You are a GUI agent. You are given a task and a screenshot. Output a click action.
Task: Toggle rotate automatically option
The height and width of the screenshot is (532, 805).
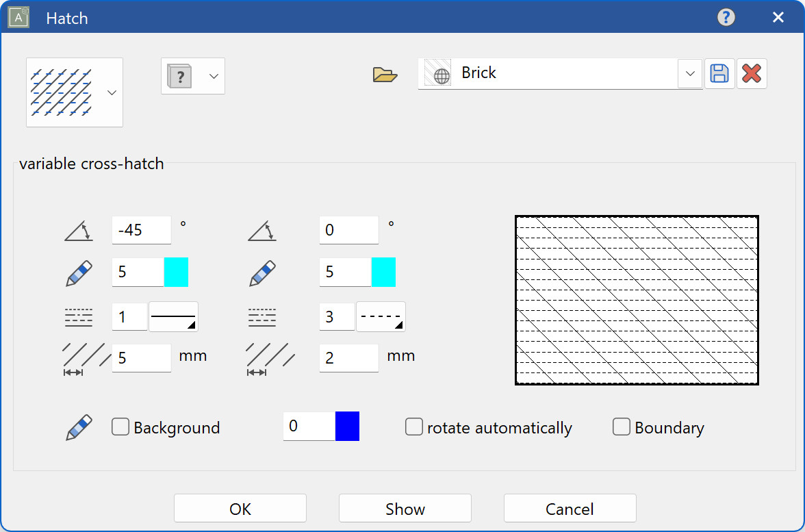pos(414,427)
